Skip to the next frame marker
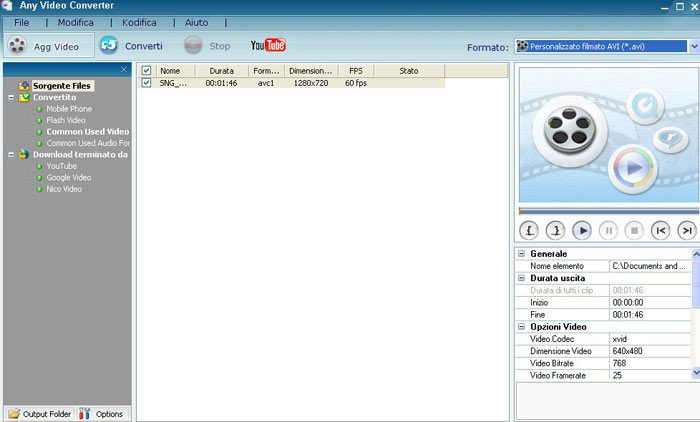Viewport: 700px width, 422px height. point(685,230)
